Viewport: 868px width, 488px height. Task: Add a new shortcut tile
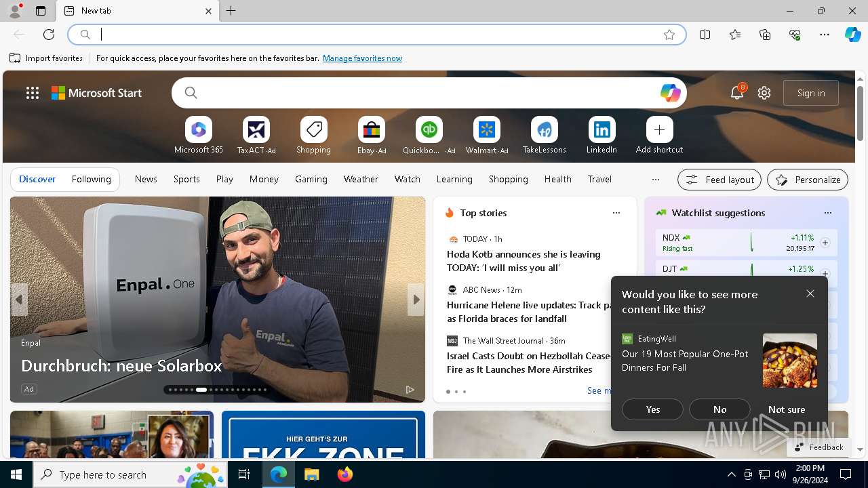pyautogui.click(x=659, y=136)
